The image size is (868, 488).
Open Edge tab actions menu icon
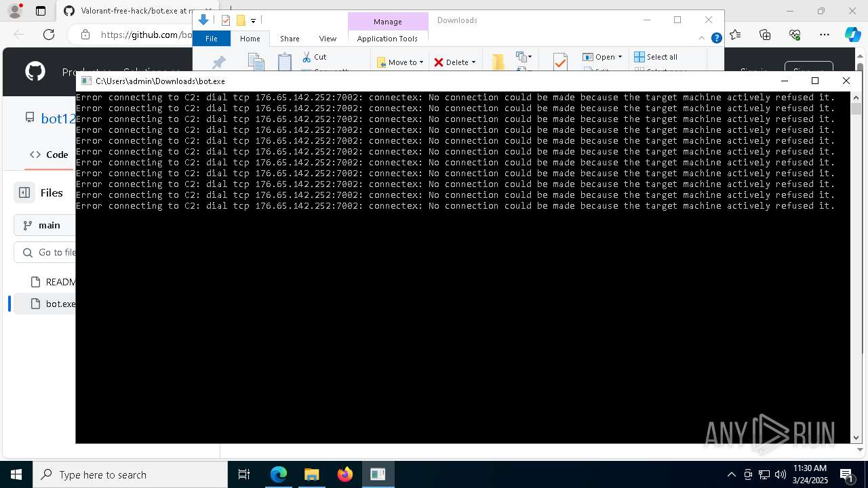(x=41, y=11)
